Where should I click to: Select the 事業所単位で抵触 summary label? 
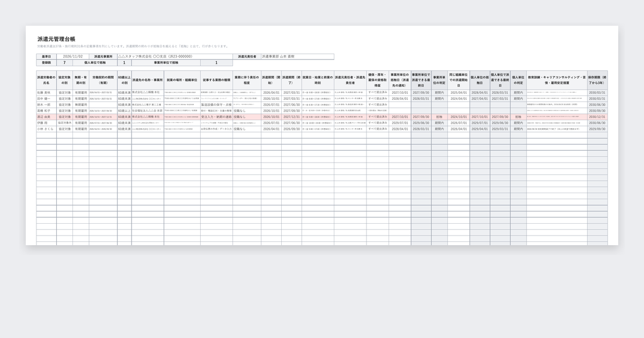(x=166, y=63)
